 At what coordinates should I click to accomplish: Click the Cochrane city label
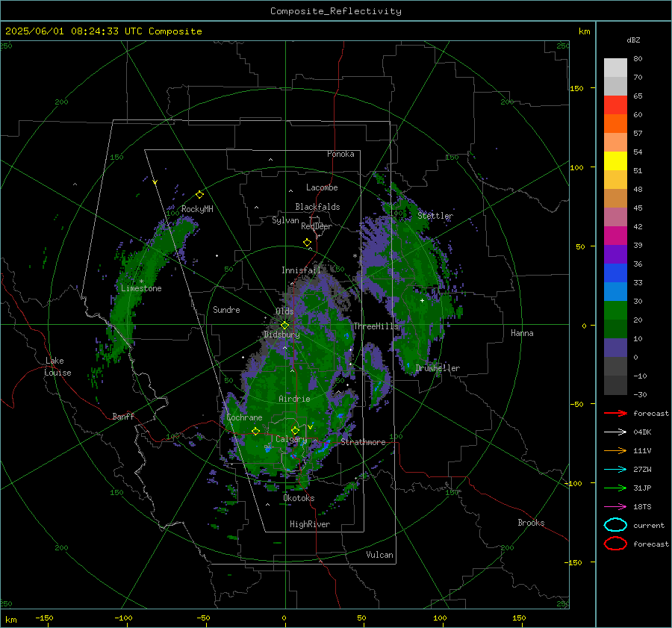[x=244, y=417]
